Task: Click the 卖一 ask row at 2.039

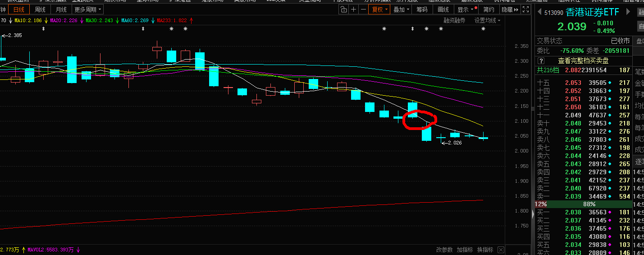Action: pos(583,196)
